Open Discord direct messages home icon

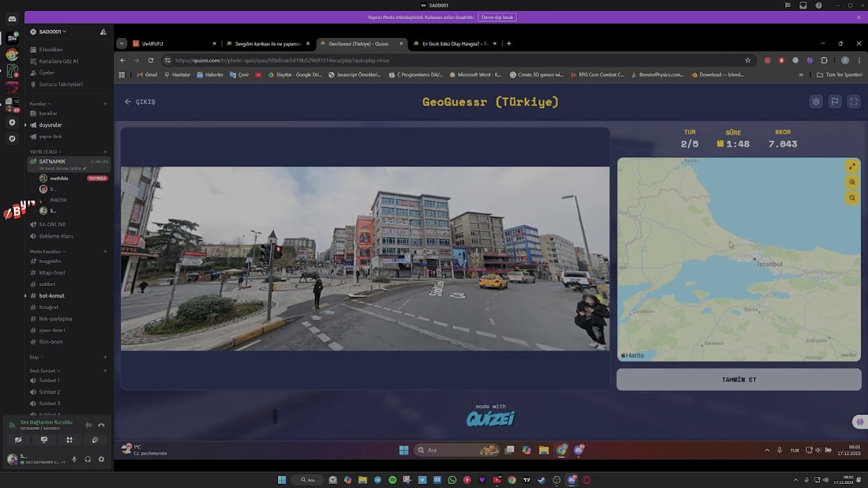coord(12,18)
